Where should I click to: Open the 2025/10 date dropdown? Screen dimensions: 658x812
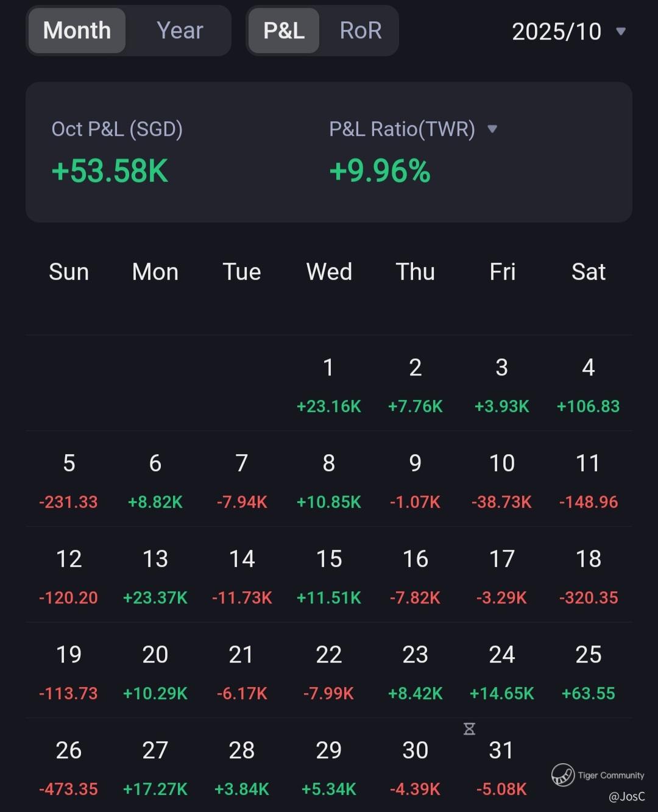coord(568,31)
